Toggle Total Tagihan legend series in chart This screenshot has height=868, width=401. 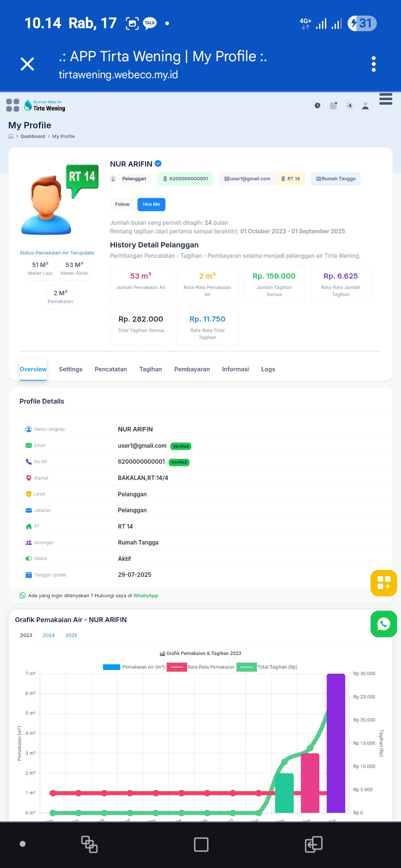click(247, 667)
